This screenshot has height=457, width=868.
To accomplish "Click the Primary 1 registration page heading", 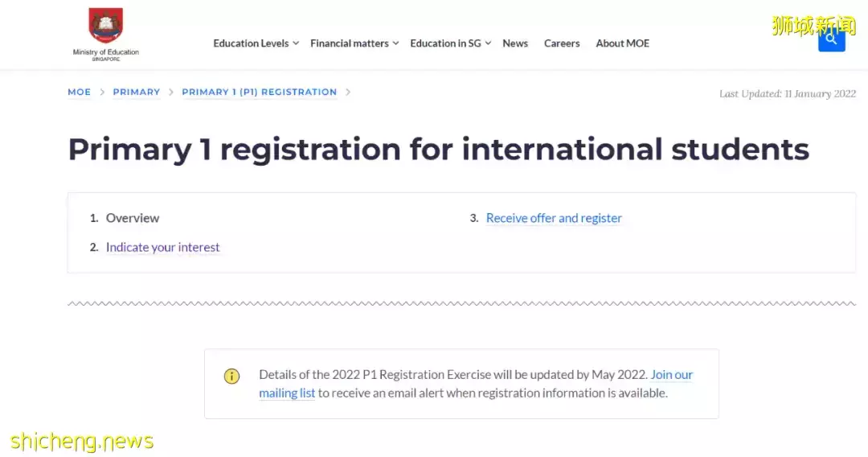I will [438, 150].
